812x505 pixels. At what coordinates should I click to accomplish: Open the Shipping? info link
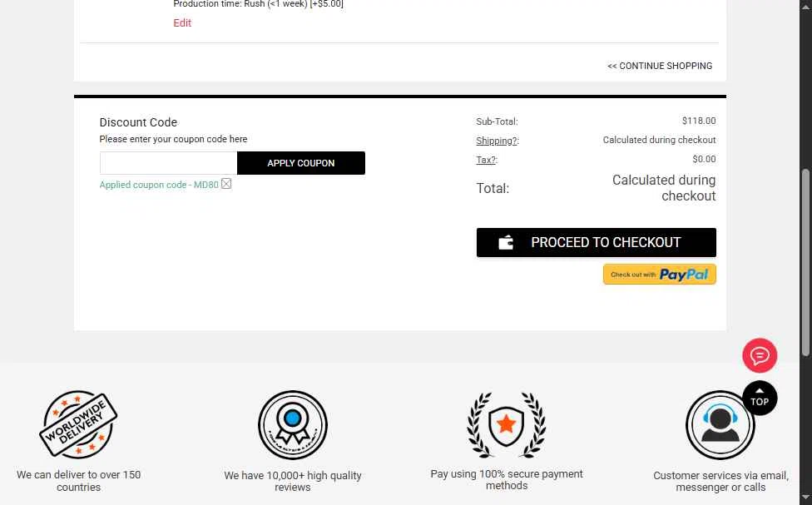coord(498,141)
